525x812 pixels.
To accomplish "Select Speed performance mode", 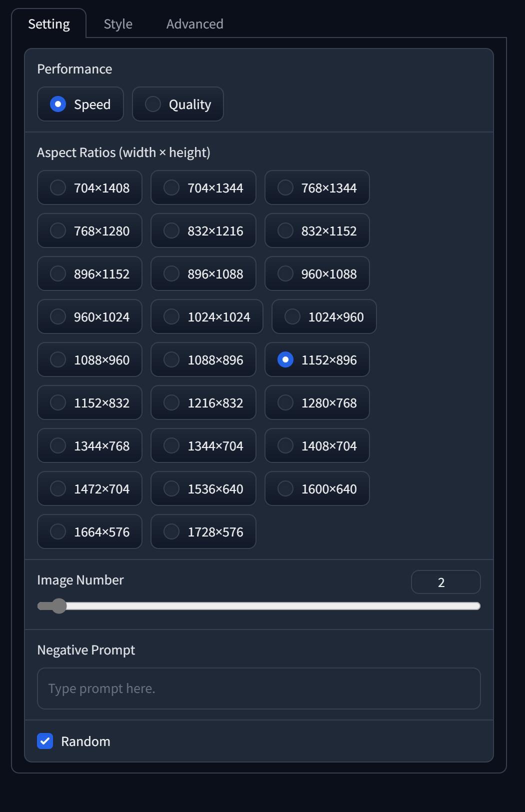I will tap(80, 104).
